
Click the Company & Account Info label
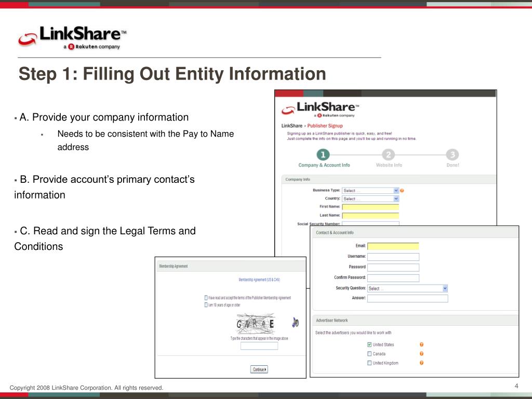click(x=324, y=165)
